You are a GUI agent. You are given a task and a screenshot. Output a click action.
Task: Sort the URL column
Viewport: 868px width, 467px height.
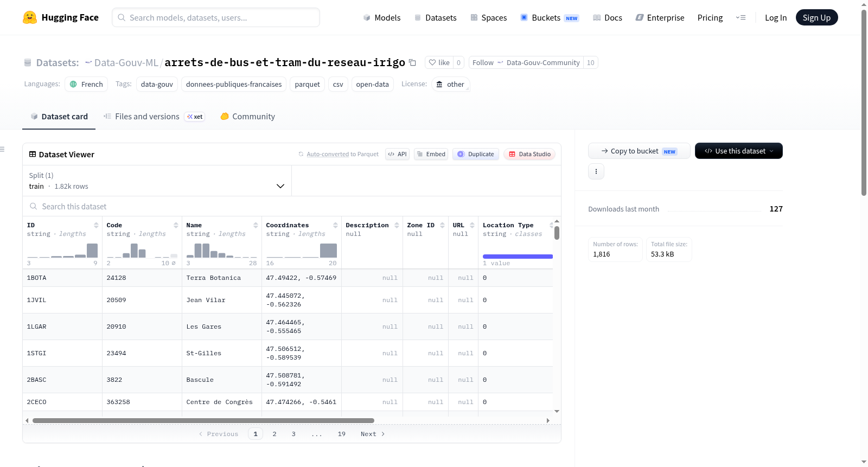[x=472, y=225]
